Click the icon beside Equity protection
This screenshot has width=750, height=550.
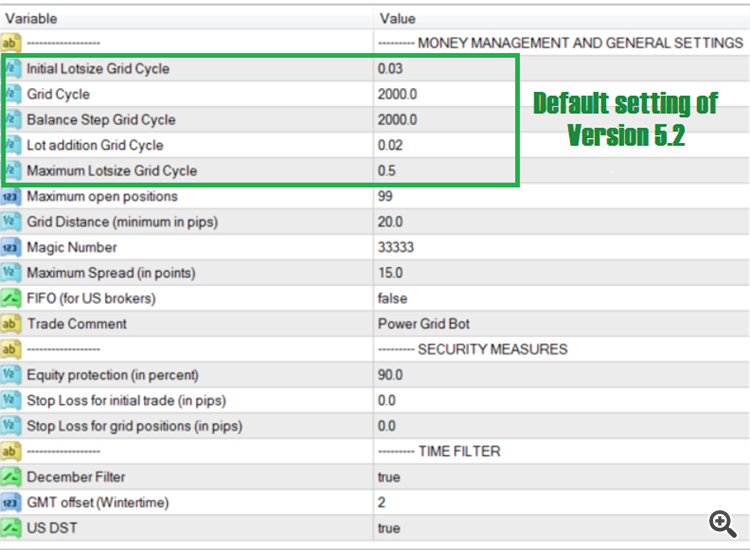[x=11, y=375]
